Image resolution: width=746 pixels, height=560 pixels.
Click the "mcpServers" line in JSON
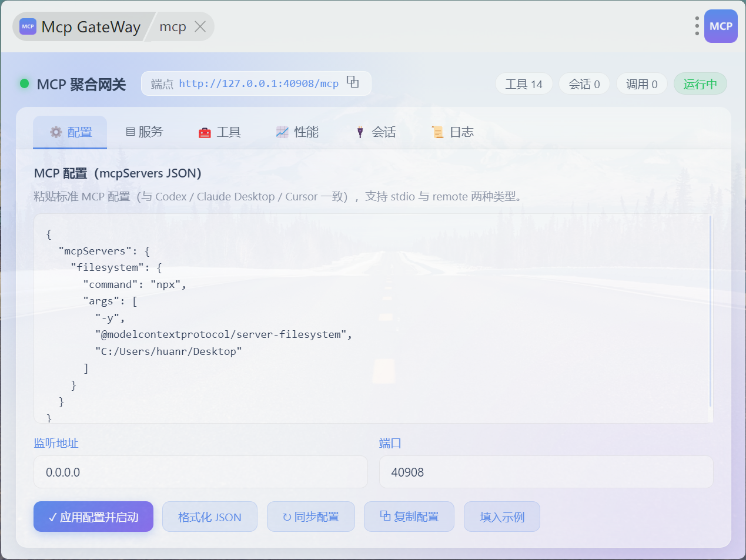coord(104,251)
